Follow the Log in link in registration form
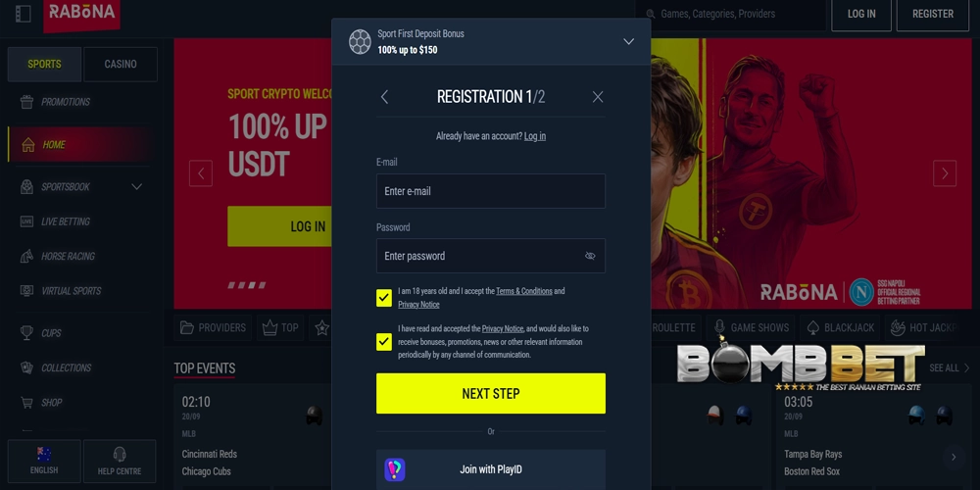The width and height of the screenshot is (980, 490). (535, 136)
